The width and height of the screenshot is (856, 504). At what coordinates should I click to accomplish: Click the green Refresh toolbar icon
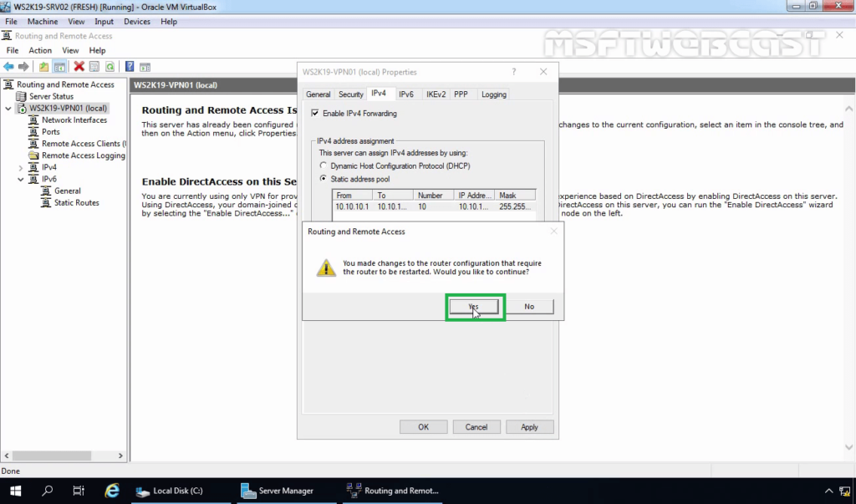tap(110, 67)
